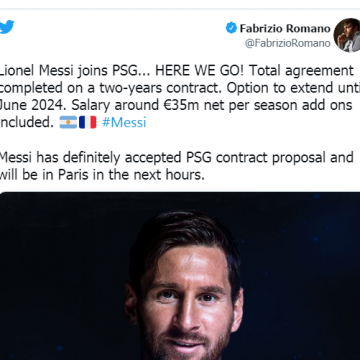Click the blue verified badge icon
Image resolution: width=360 pixels, height=360 pixels.
coord(231,28)
